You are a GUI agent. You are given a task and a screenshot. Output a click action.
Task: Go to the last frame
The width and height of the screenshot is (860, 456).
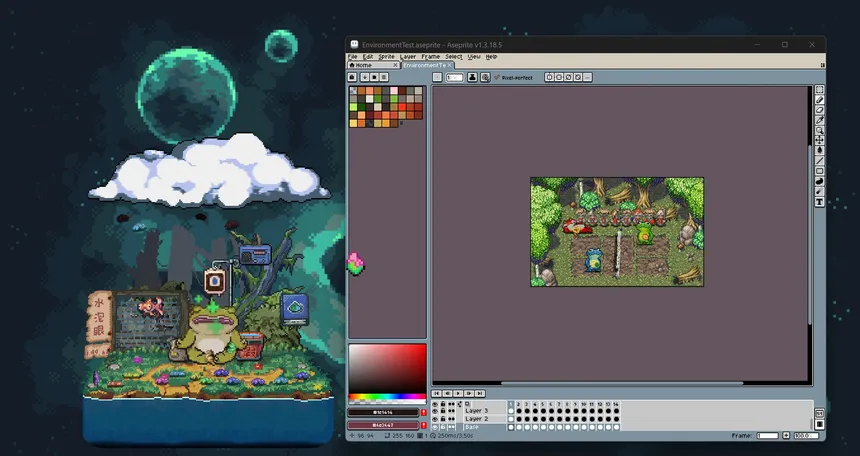[480, 393]
